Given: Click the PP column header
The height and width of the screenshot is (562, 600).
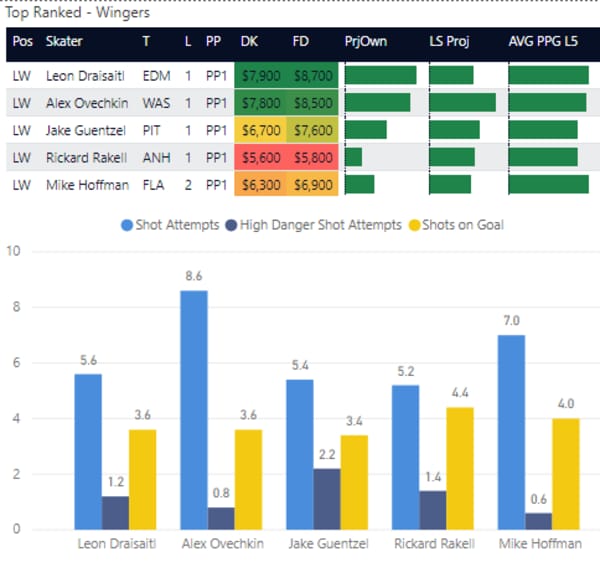Looking at the screenshot, I should 213,41.
